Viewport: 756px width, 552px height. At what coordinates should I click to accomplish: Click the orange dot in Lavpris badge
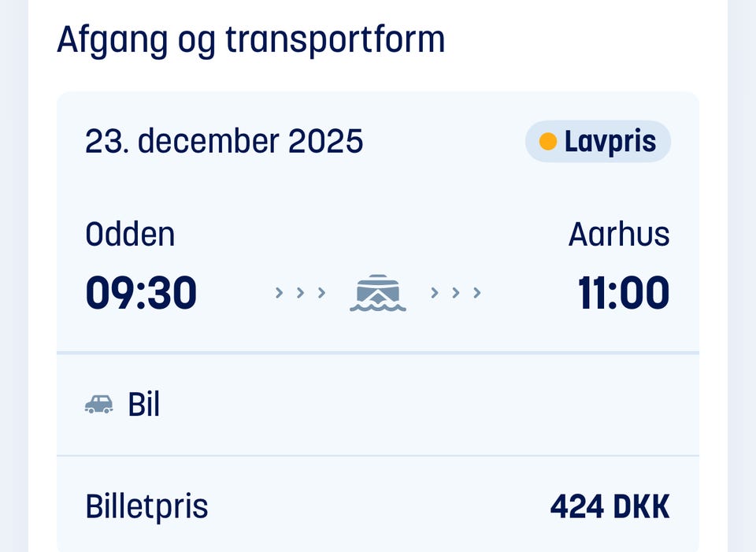point(547,142)
